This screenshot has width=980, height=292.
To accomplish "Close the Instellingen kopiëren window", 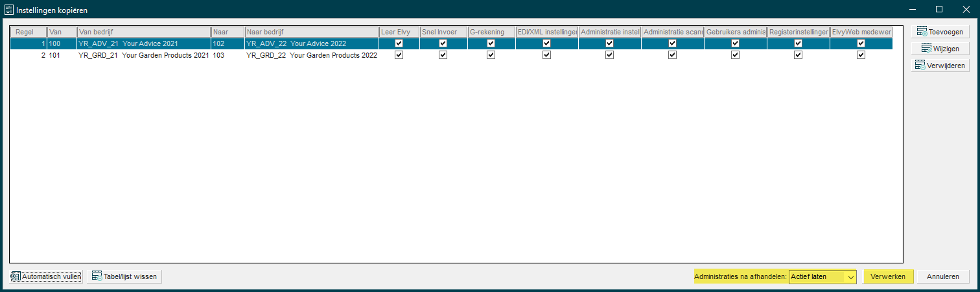I will click(966, 9).
